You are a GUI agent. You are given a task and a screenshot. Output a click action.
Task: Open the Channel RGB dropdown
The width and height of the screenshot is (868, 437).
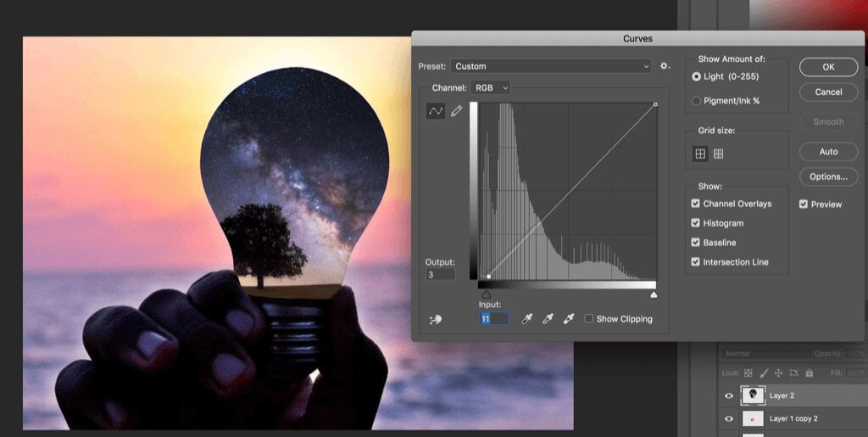[491, 87]
